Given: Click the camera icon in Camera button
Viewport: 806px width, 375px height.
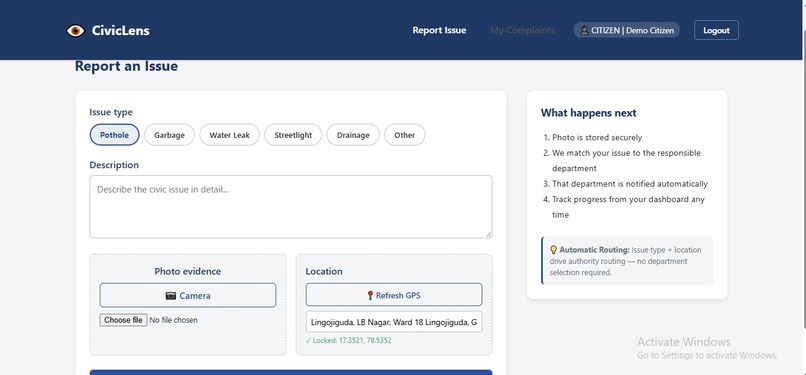Looking at the screenshot, I should [171, 296].
